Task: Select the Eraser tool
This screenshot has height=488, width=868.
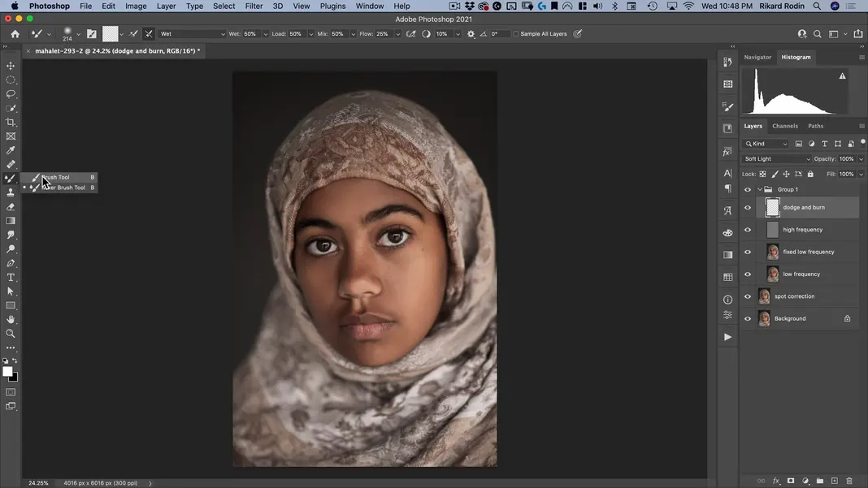Action: pyautogui.click(x=11, y=207)
